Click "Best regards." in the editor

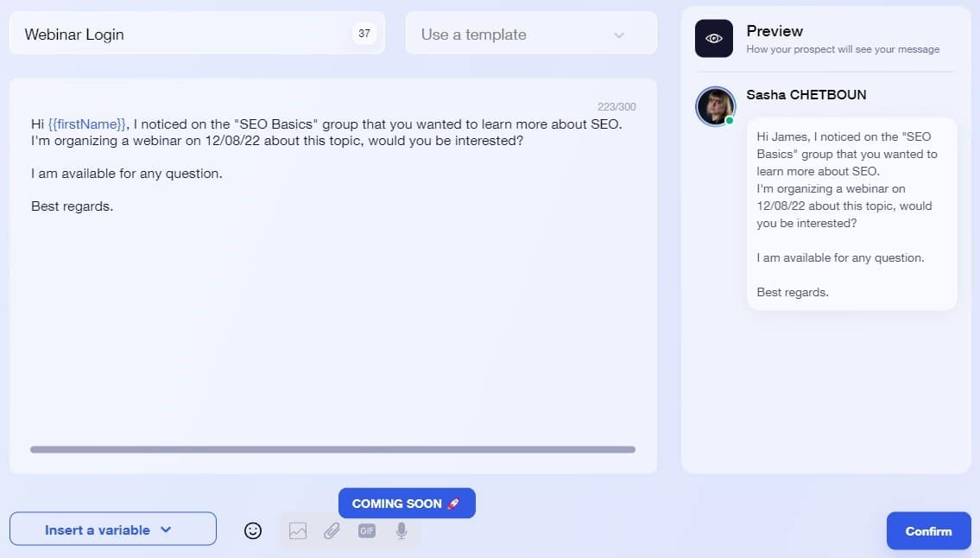click(x=72, y=206)
